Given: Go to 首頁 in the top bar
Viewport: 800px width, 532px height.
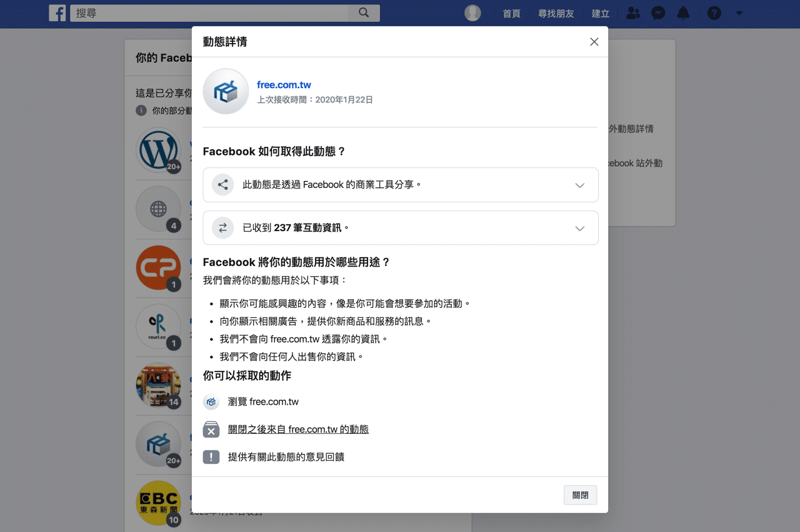Looking at the screenshot, I should pyautogui.click(x=511, y=13).
